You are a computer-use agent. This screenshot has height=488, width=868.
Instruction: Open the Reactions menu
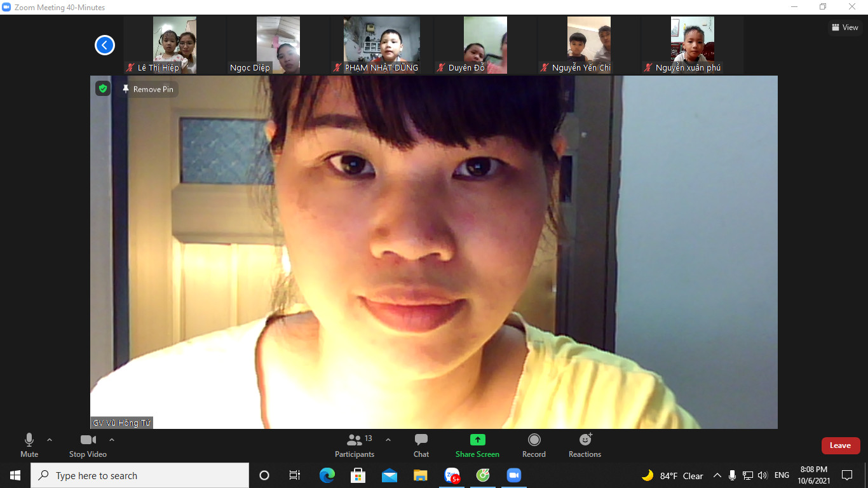(x=585, y=445)
